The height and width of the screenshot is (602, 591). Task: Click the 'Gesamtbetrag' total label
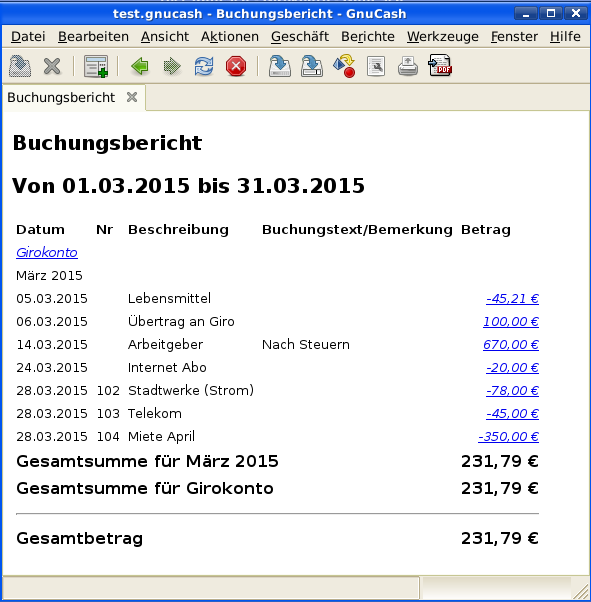pos(79,538)
